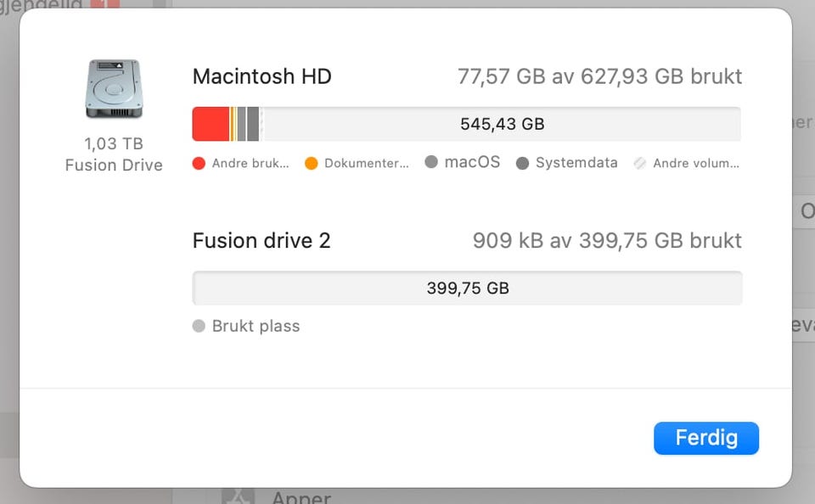This screenshot has height=504, width=815.
Task: Select the Fusion drive 2 volume title
Action: (261, 241)
